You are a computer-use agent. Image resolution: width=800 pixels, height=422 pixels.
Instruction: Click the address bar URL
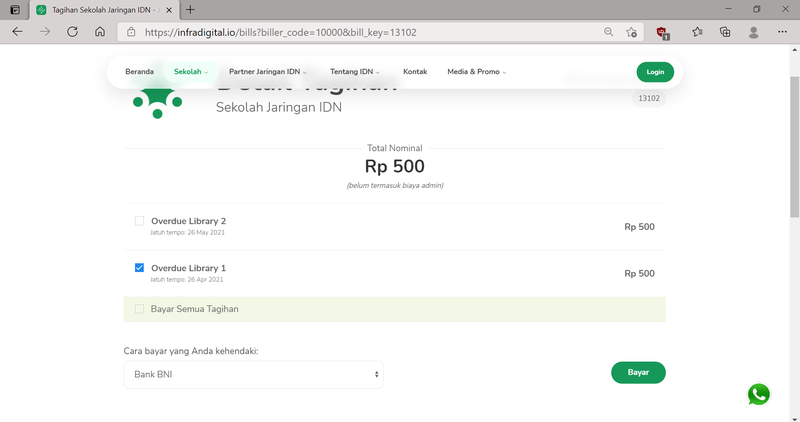click(281, 32)
